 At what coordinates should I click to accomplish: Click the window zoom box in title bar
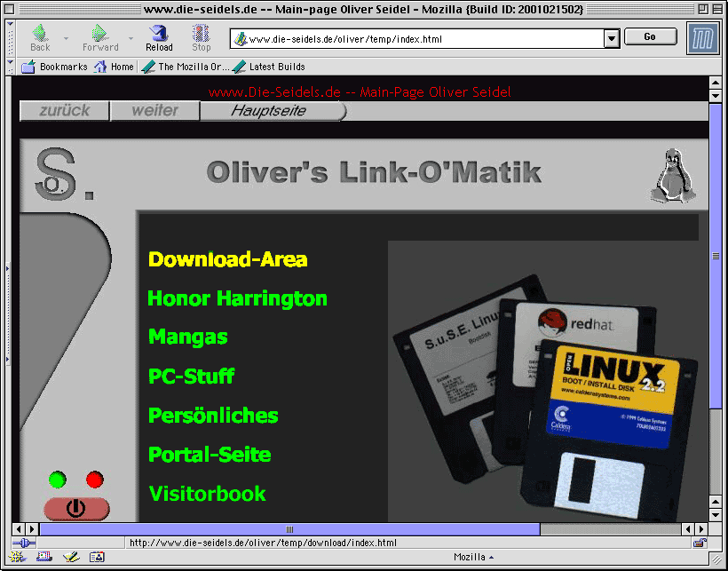click(x=703, y=8)
